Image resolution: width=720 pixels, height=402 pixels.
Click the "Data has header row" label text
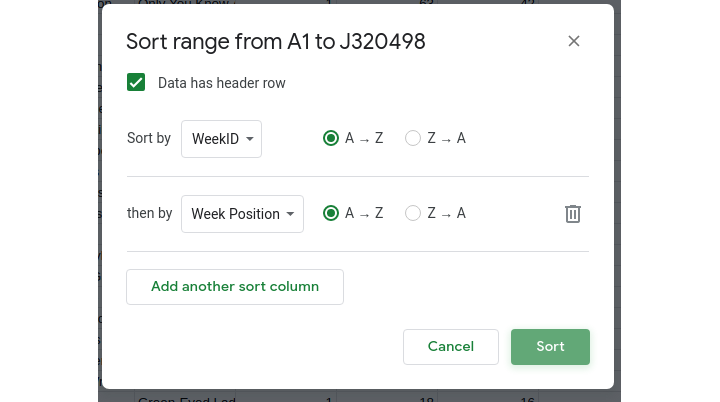click(x=222, y=83)
